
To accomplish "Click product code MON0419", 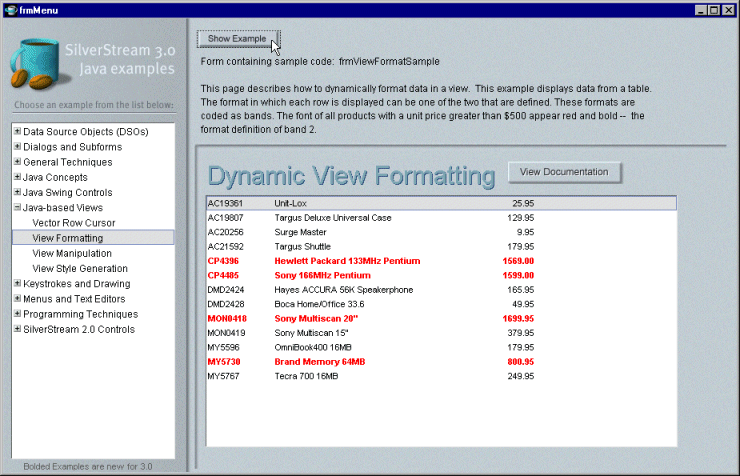I will (227, 333).
